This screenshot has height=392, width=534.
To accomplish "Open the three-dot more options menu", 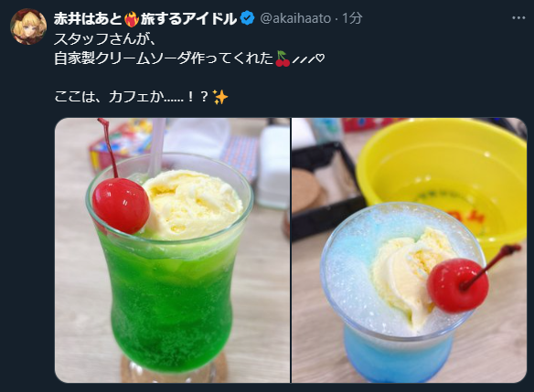I will (x=518, y=18).
